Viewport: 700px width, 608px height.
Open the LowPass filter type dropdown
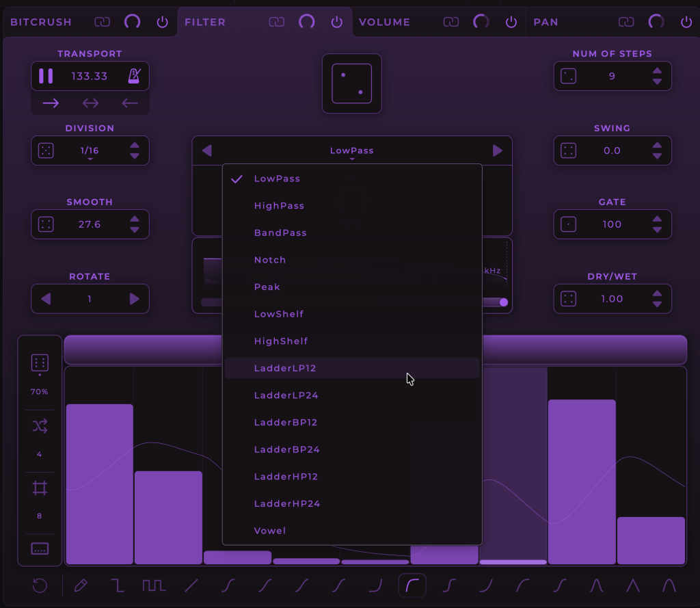click(351, 151)
